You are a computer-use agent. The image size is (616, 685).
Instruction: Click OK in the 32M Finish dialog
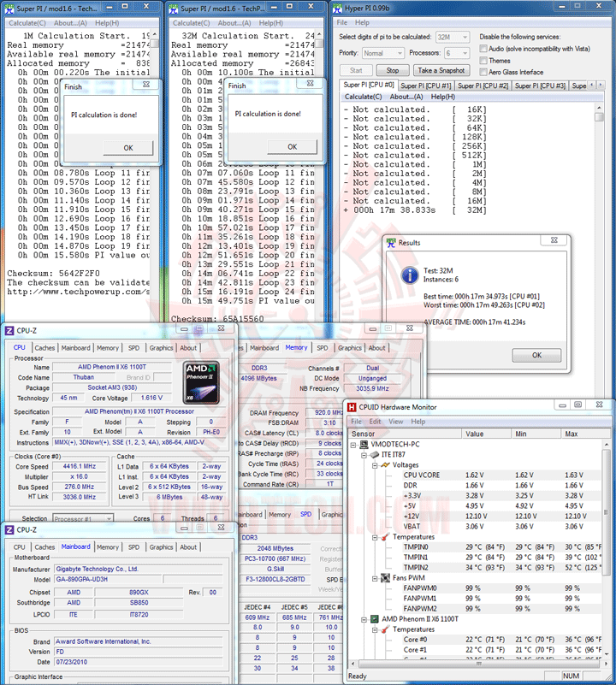(292, 147)
